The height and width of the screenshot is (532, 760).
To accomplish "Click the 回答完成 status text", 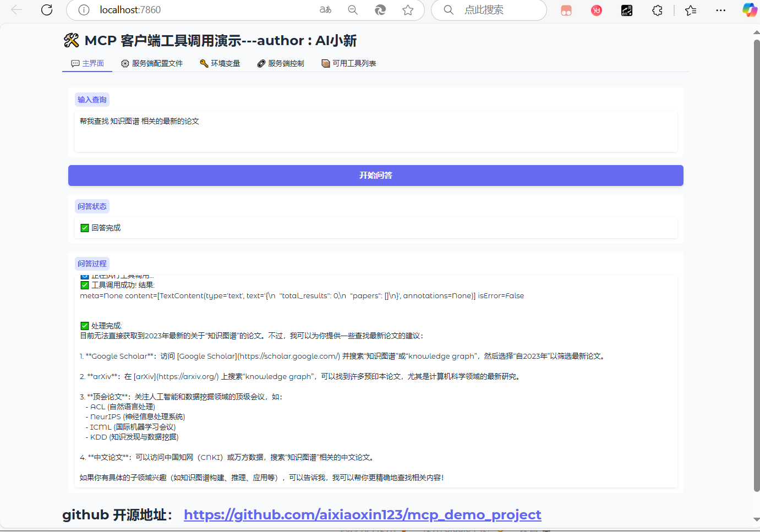I will point(106,228).
